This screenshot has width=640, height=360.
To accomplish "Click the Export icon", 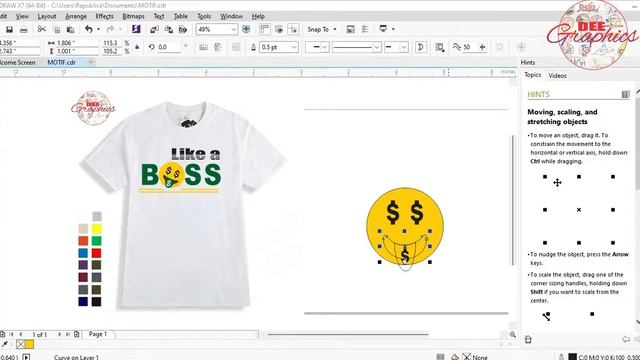I will (x=169, y=29).
